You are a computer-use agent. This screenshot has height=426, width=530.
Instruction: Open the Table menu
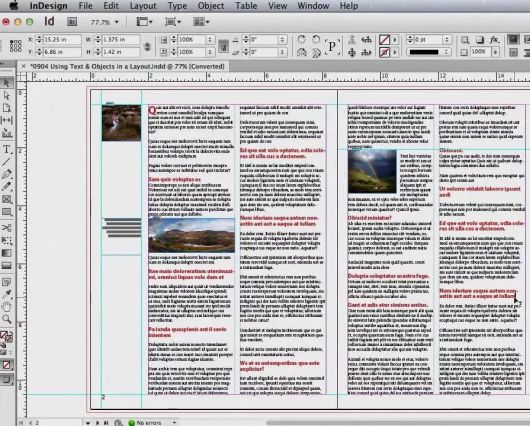[x=246, y=6]
